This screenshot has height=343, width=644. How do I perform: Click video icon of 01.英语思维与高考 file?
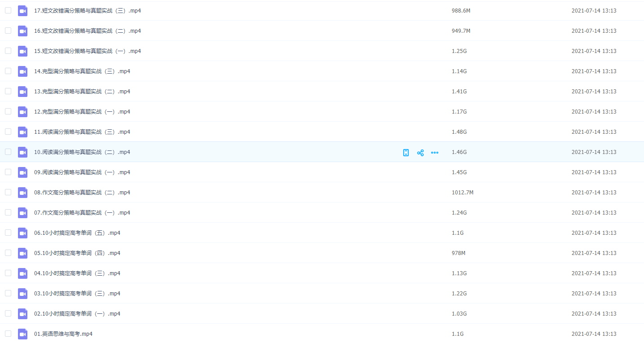coord(23,334)
